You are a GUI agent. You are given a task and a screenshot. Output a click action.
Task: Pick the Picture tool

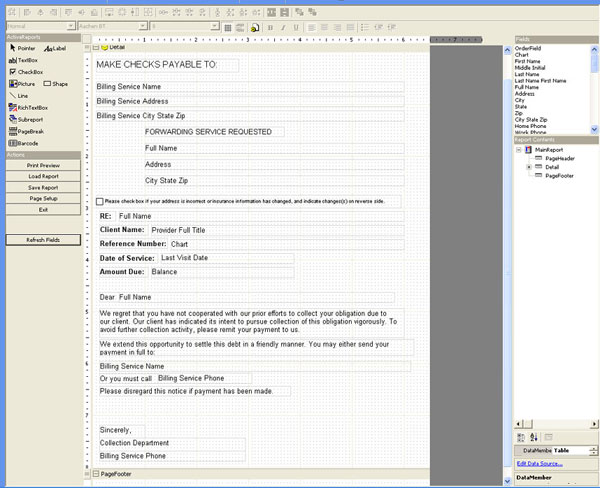(22, 84)
